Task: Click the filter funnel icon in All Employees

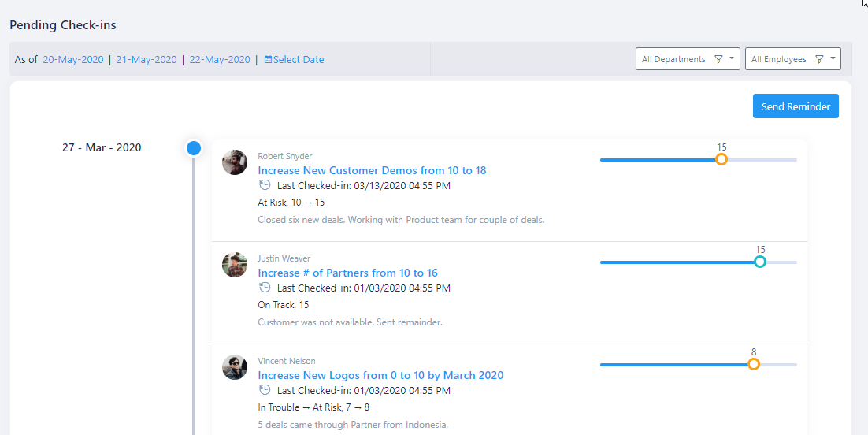Action: [820, 59]
